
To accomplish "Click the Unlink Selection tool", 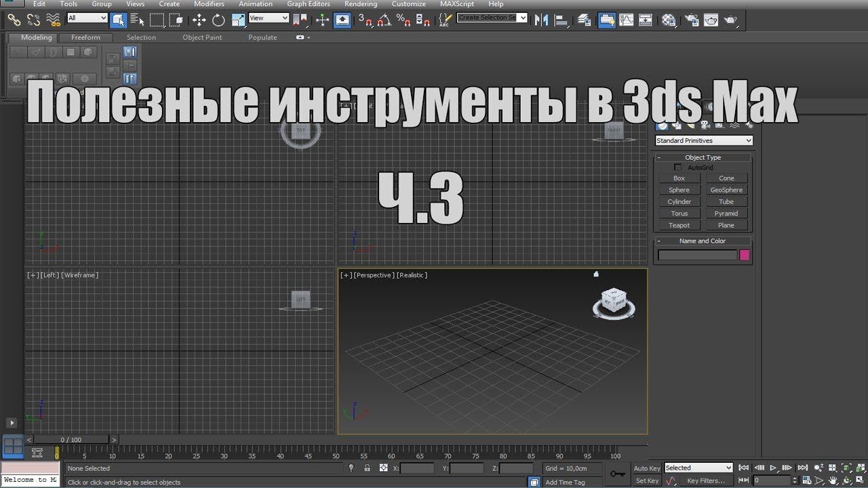I will pyautogui.click(x=33, y=20).
